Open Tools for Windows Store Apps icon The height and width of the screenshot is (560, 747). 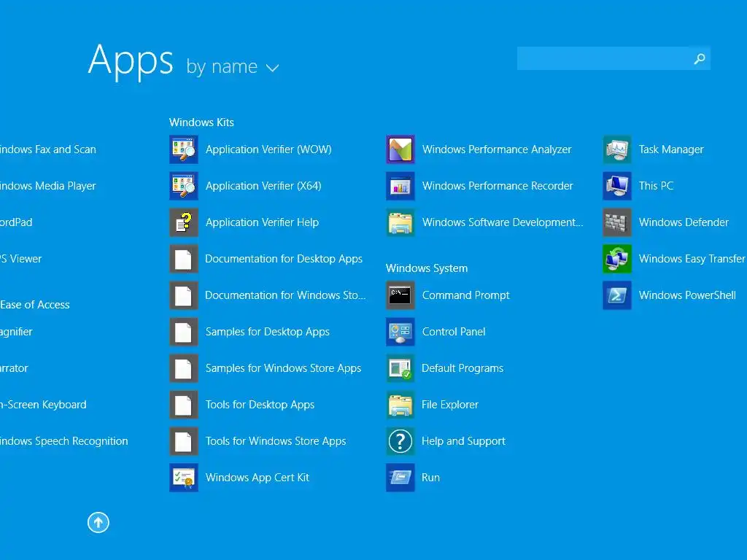(x=183, y=441)
